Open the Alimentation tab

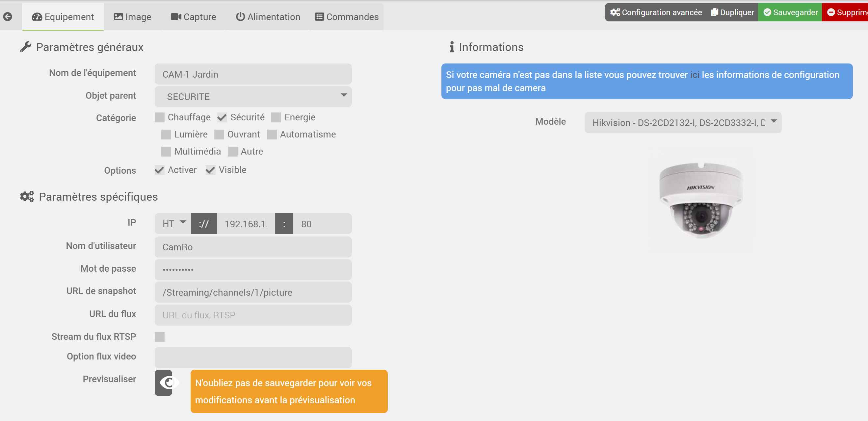tap(268, 17)
